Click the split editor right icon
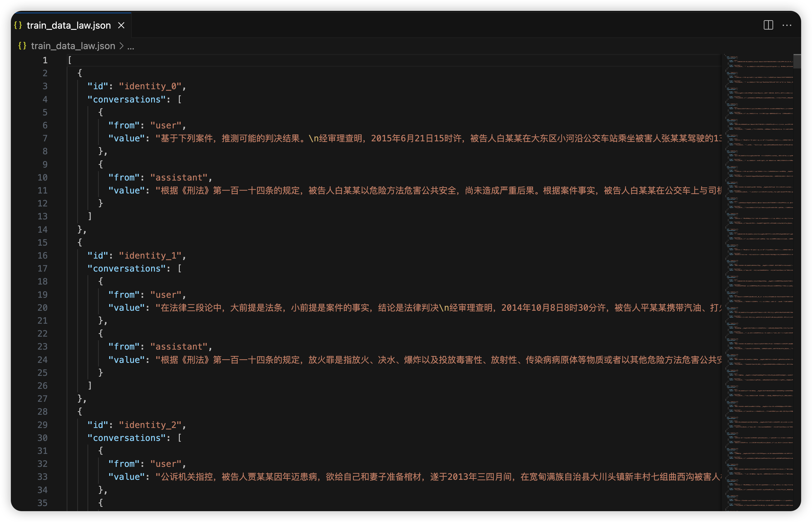This screenshot has height=522, width=812. (768, 25)
